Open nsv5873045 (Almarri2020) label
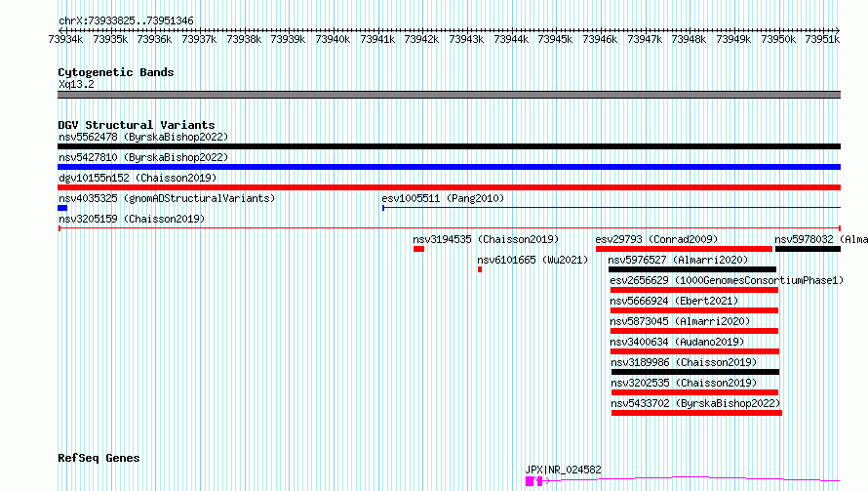Image resolution: width=868 pixels, height=491 pixels. 680,321
